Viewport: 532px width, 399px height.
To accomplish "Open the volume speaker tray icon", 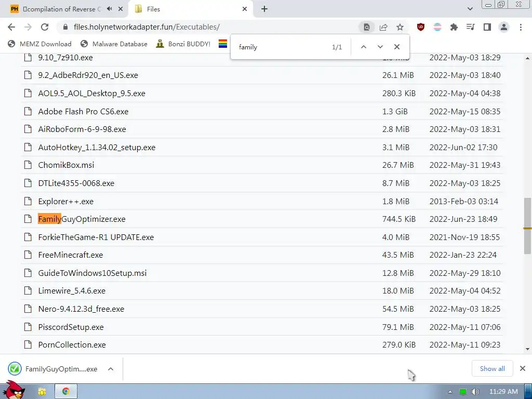I will click(x=475, y=392).
